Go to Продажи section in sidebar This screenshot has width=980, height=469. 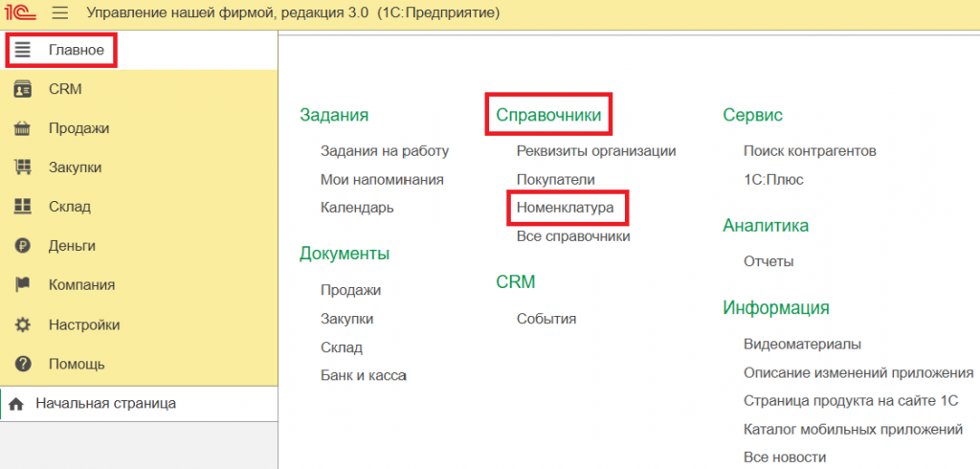[139, 129]
